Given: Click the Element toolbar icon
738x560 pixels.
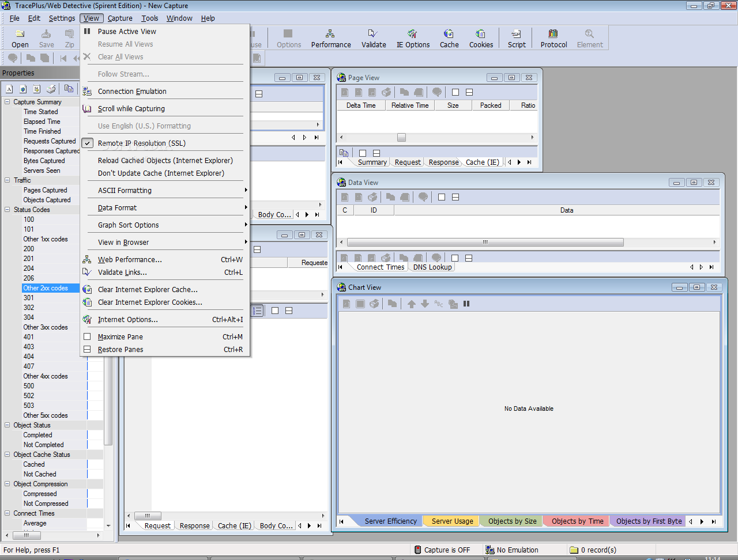Looking at the screenshot, I should click(x=590, y=38).
